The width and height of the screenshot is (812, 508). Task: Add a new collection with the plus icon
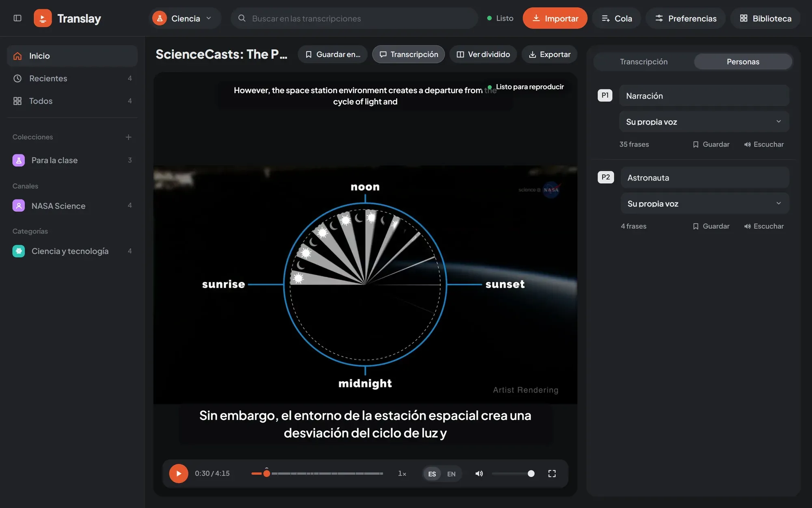click(x=128, y=137)
